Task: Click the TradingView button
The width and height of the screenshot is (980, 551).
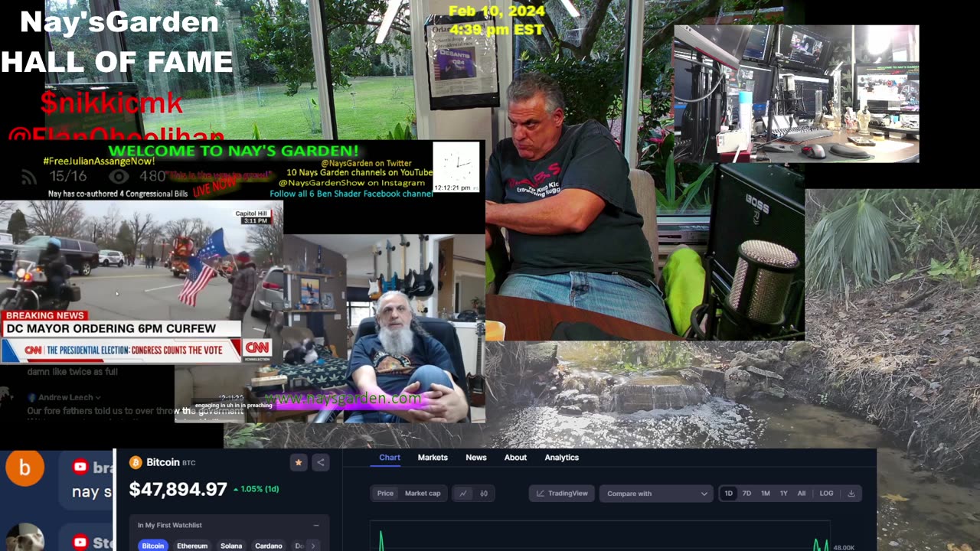Action: [x=561, y=494]
